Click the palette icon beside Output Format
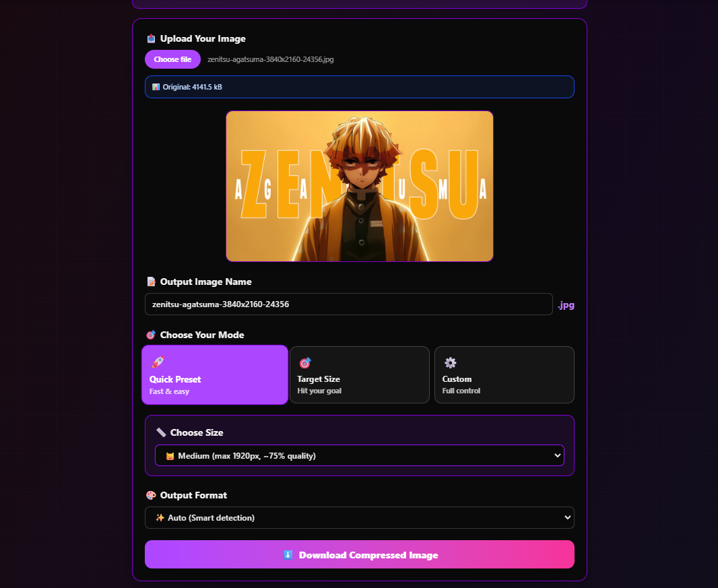This screenshot has width=718, height=588. 151,495
